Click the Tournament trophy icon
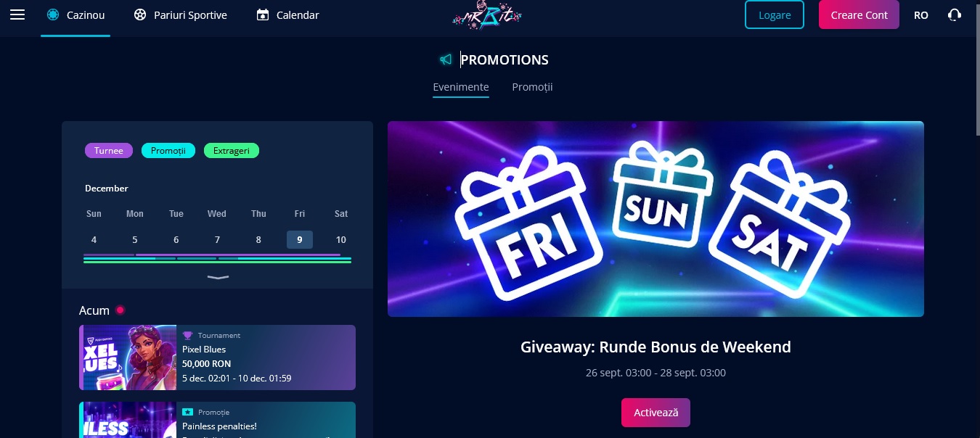 tap(187, 335)
